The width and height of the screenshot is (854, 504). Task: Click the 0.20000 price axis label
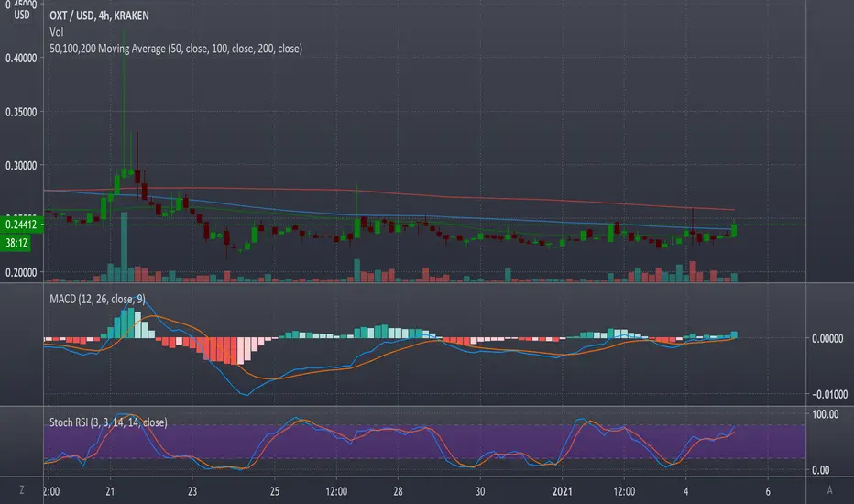21,272
